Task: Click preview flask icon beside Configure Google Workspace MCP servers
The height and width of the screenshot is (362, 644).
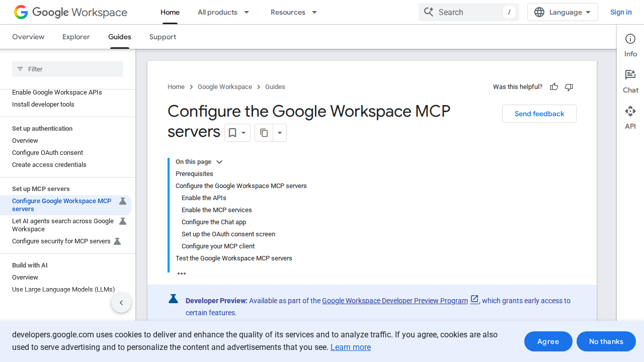Action: coord(122,201)
